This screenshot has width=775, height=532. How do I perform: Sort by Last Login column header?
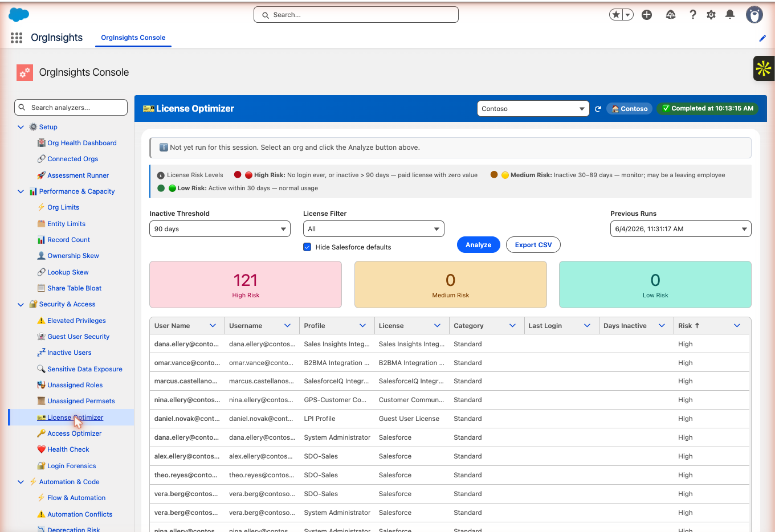point(545,326)
